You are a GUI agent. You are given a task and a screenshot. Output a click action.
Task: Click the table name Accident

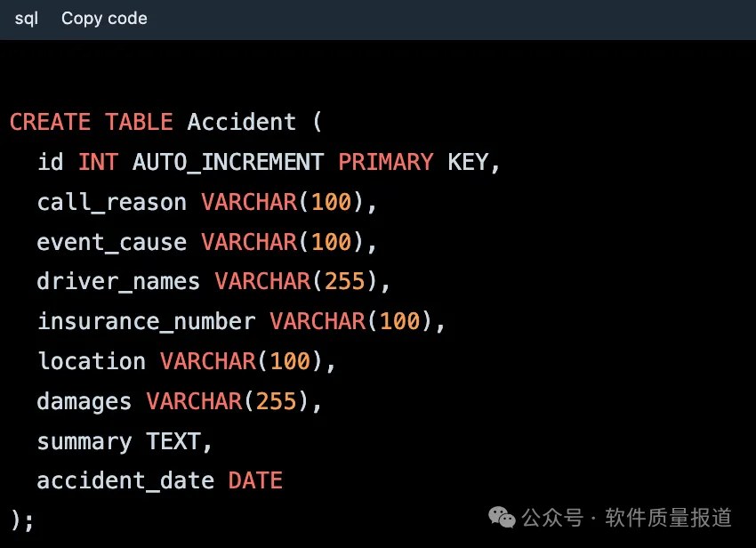tap(241, 122)
